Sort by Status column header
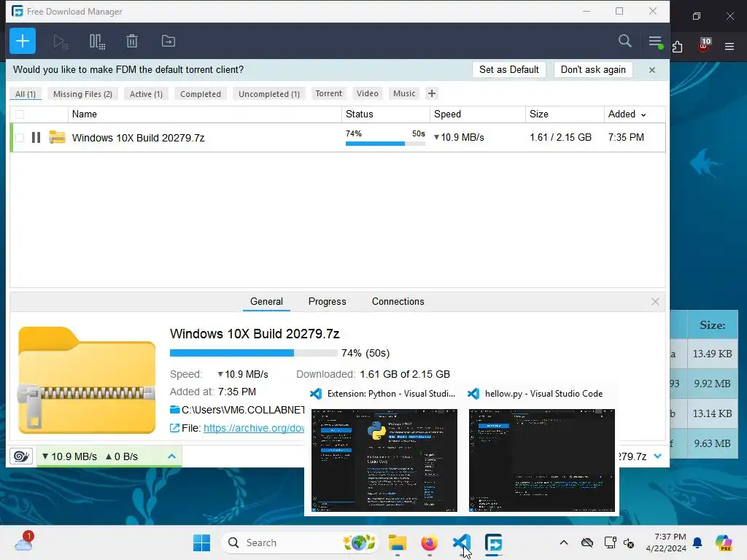 pos(386,114)
